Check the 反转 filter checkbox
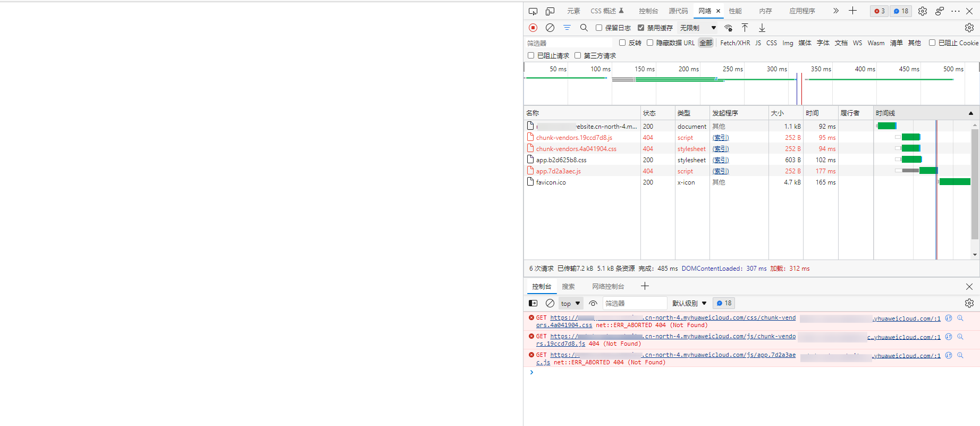The image size is (980, 426). pyautogui.click(x=622, y=43)
